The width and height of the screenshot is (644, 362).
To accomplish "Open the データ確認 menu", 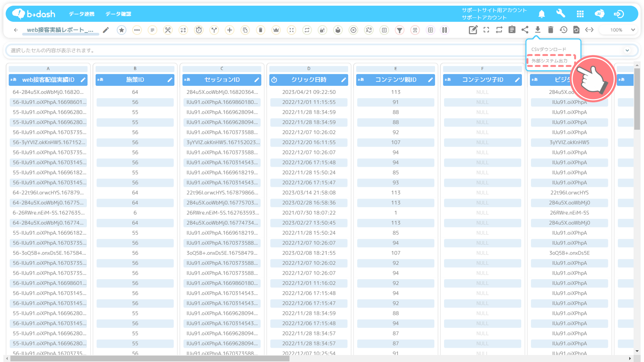I will pos(118,14).
